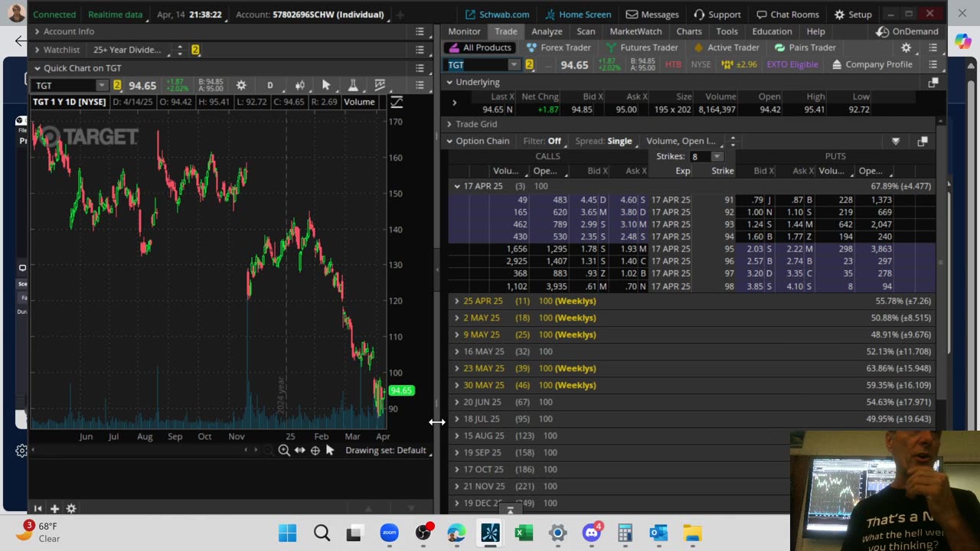This screenshot has height=551, width=980.
Task: Click the cursor icon beside Drawing set
Action: (330, 450)
